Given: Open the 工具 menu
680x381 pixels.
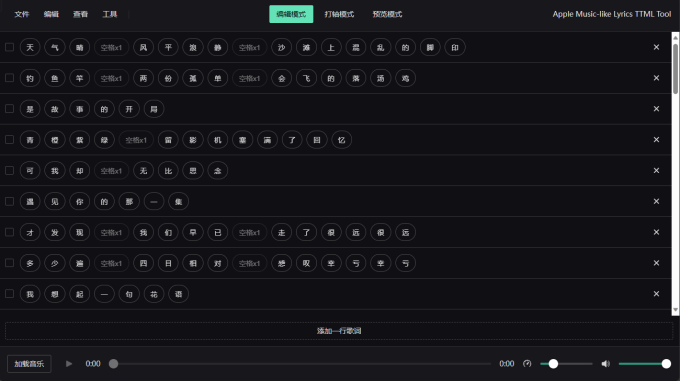Looking at the screenshot, I should tap(110, 14).
